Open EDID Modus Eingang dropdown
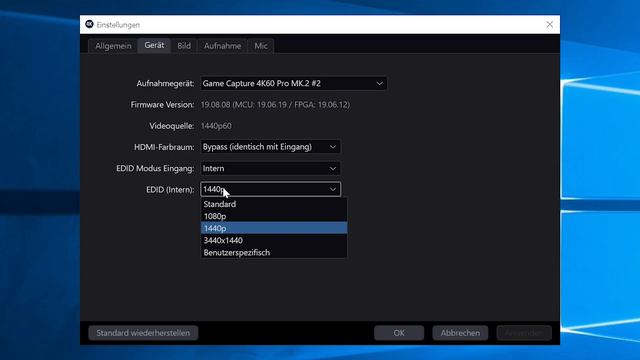640x360 pixels. (270, 168)
